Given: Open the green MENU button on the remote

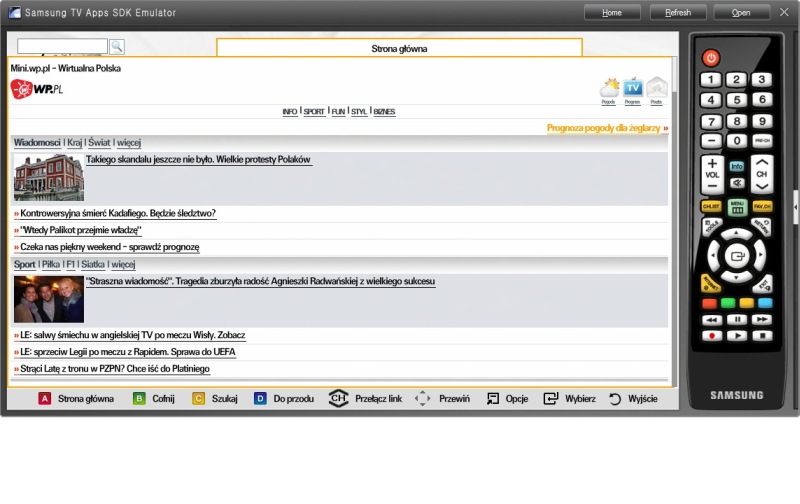Looking at the screenshot, I should [737, 207].
